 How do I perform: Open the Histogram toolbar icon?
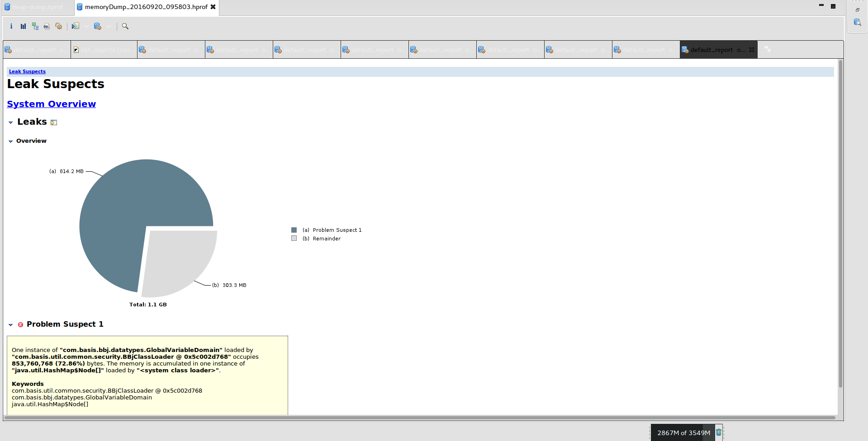click(23, 26)
